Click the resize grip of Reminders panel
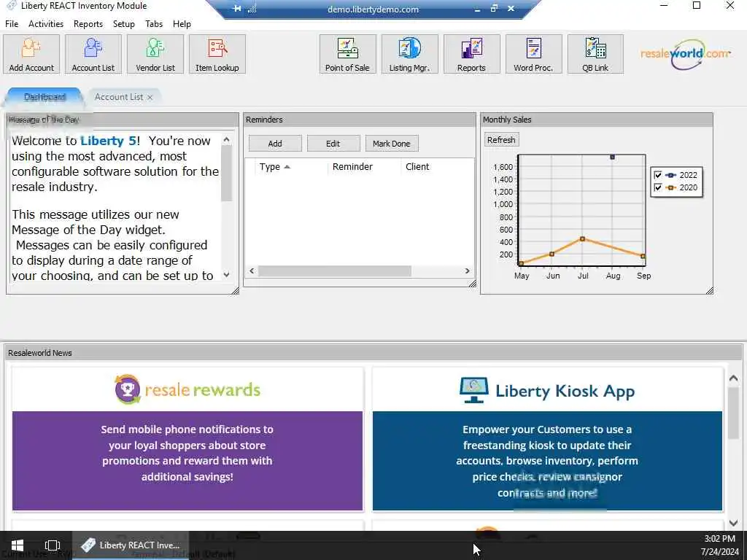747x560 pixels. 472,284
